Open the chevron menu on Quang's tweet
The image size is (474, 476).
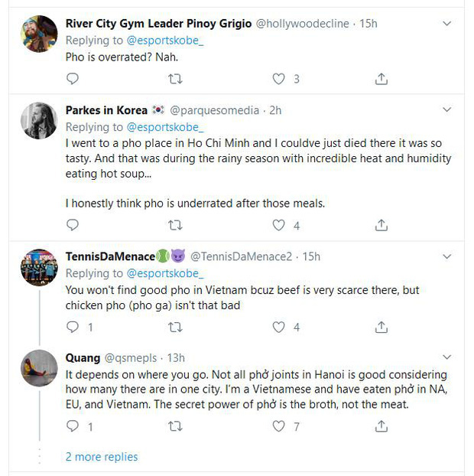click(447, 357)
